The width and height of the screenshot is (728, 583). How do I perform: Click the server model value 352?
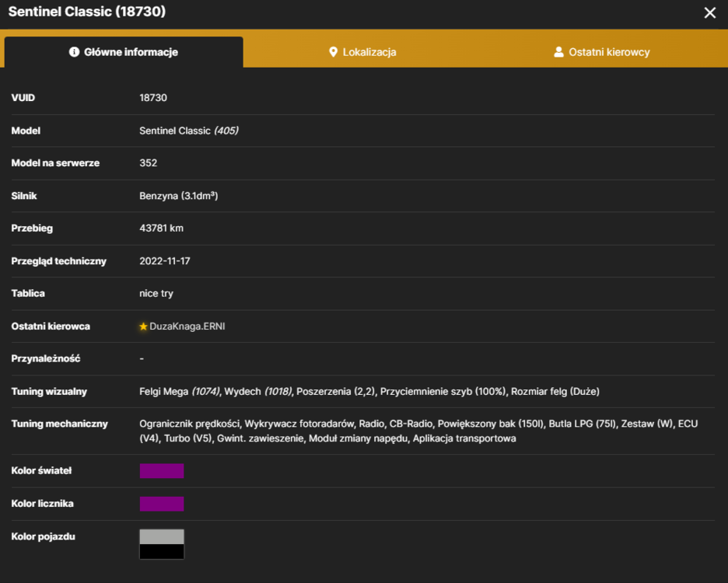pyautogui.click(x=148, y=163)
